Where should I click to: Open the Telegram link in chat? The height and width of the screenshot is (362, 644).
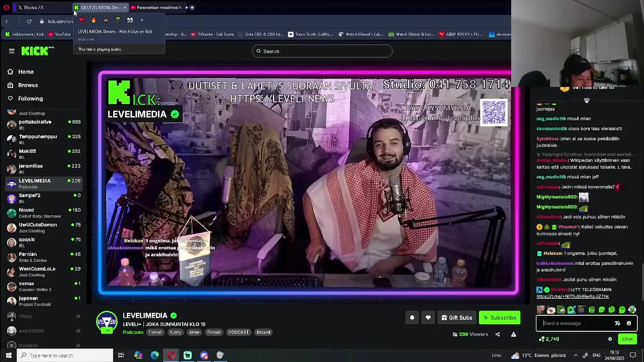pyautogui.click(x=573, y=297)
